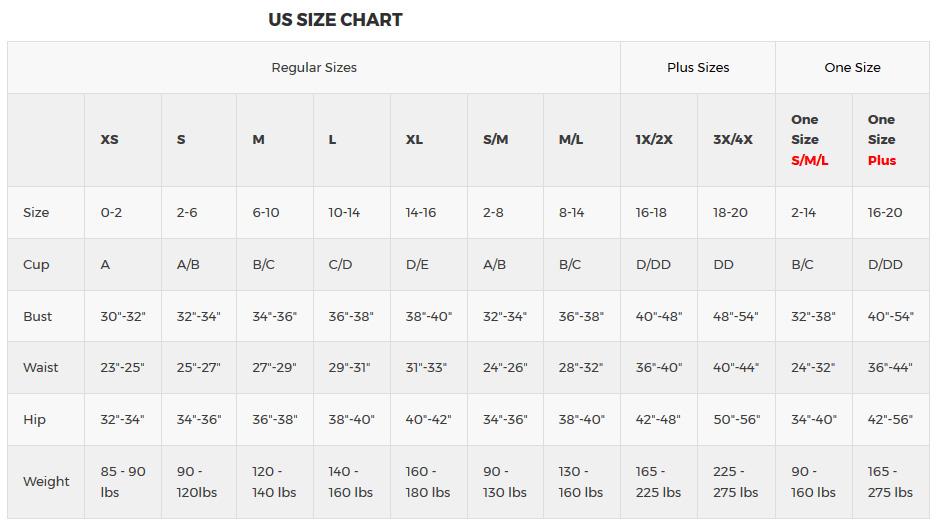This screenshot has height=531, width=937.
Task: Click the Hip row label
Action: [34, 420]
